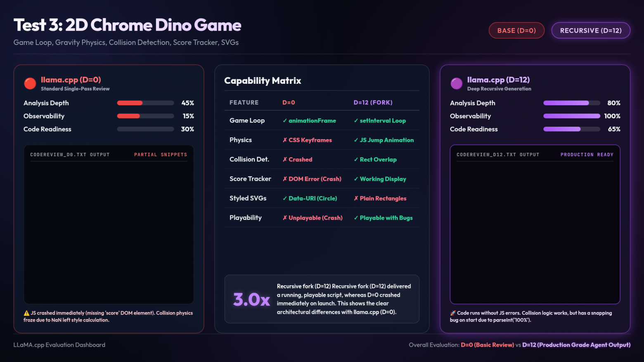Click 'D=12 (Production Grade Agent Output)' in the footer

(x=576, y=345)
